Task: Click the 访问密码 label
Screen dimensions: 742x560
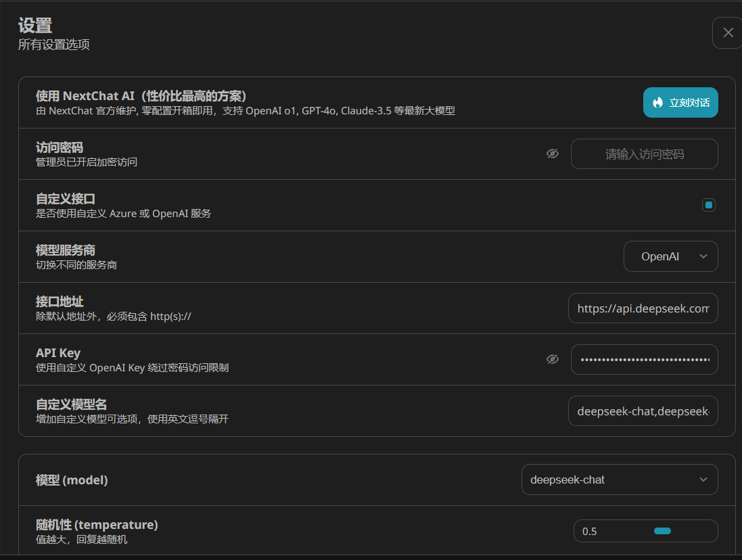Action: [x=59, y=147]
